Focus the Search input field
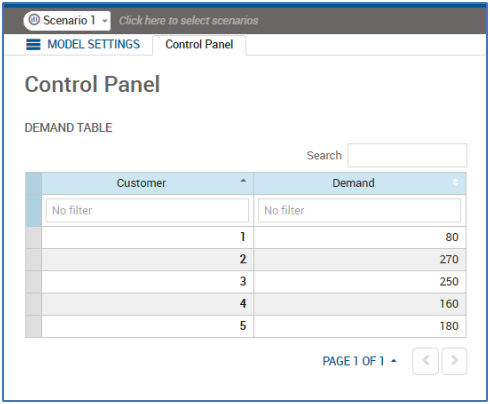 [407, 155]
